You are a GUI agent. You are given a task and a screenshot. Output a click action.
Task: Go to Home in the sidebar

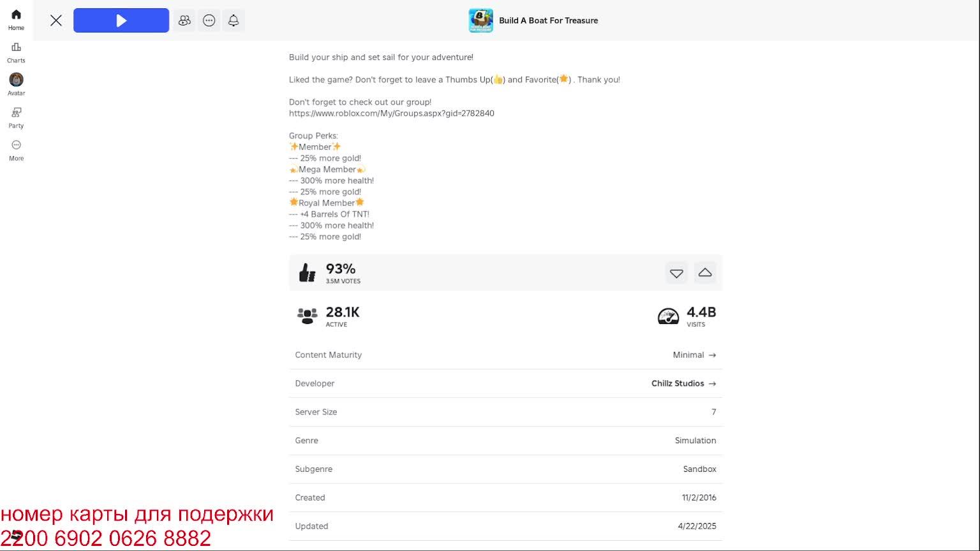point(16,20)
